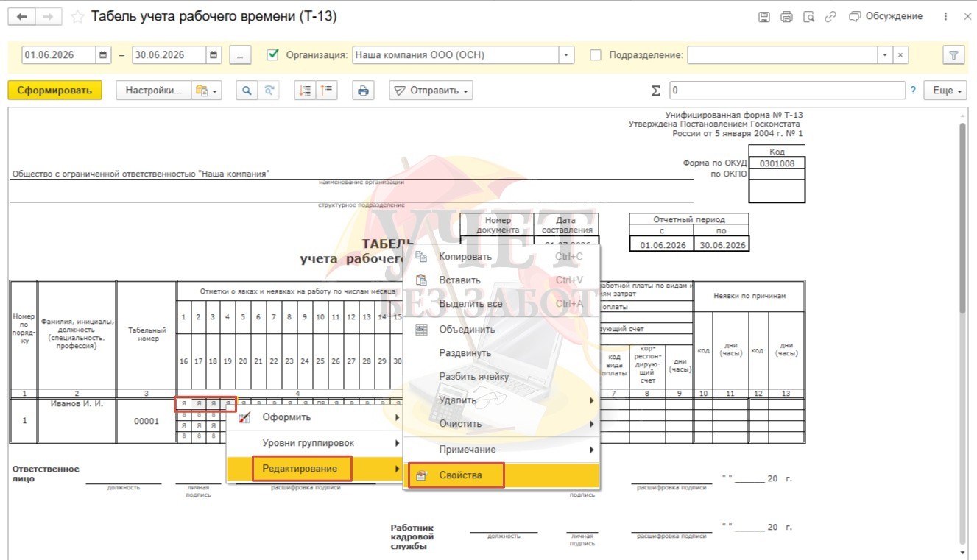
Task: Copy link to report icon
Action: coord(830,16)
